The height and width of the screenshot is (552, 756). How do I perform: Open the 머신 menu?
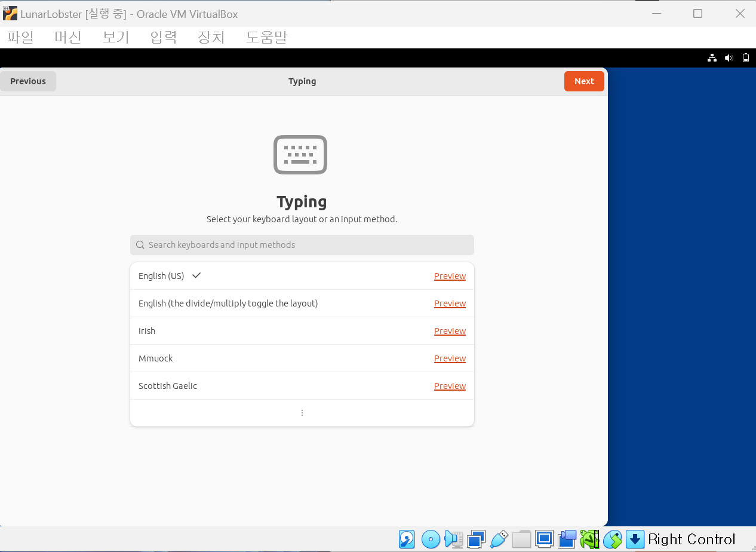67,37
